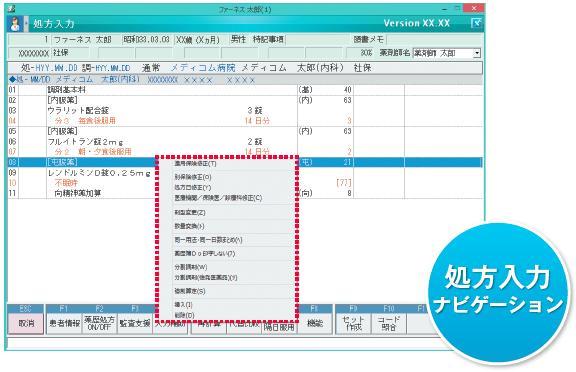Open 患者情報 with the F1 button
The image size is (576, 372).
(x=65, y=323)
